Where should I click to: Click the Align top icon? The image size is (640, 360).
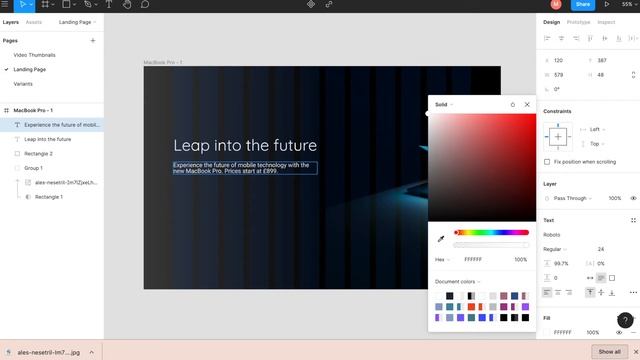pyautogui.click(x=590, y=38)
